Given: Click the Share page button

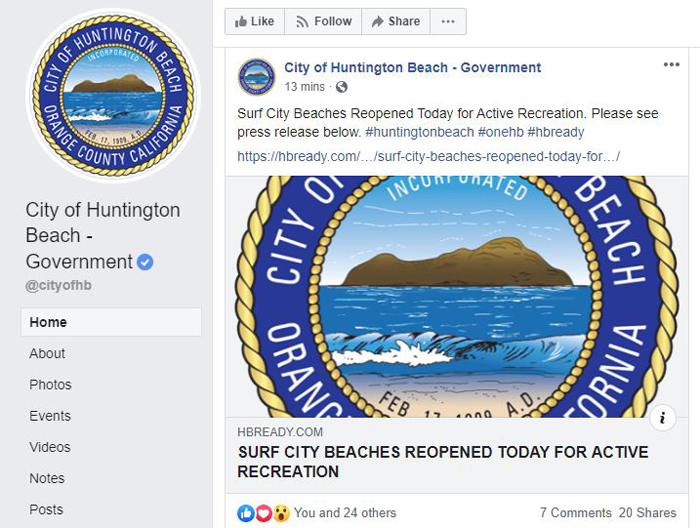Looking at the screenshot, I should (396, 21).
